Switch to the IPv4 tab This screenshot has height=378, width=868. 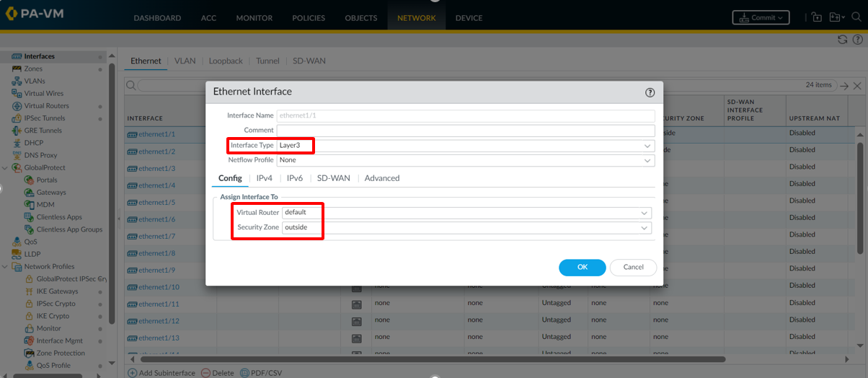point(265,178)
